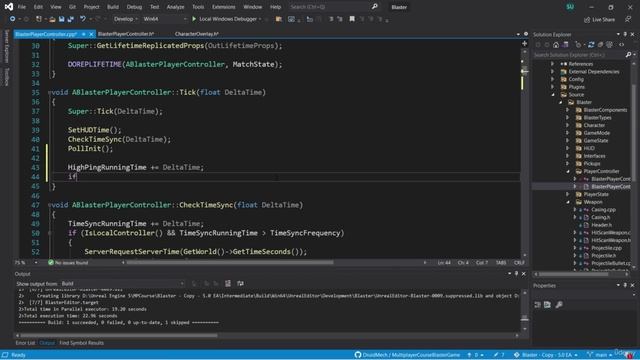Image resolution: width=640 pixels, height=360 pixels.
Task: Click the Undo icon
Action: (x=83, y=19)
